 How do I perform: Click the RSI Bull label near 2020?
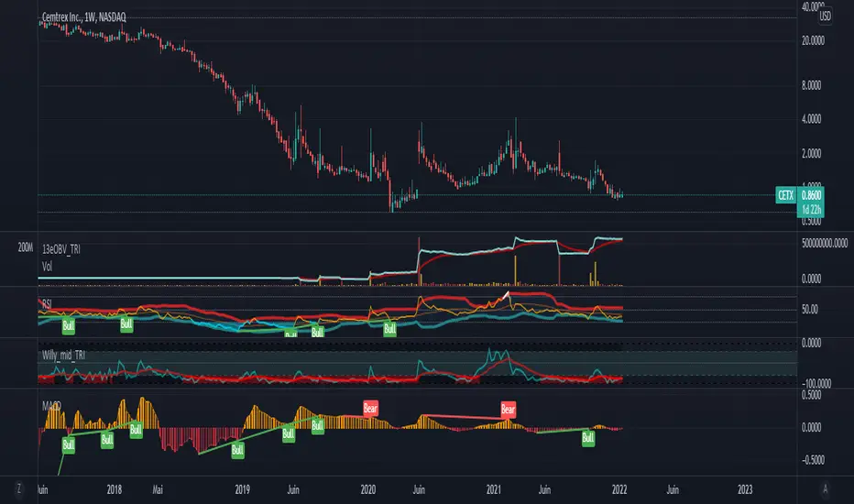(x=389, y=329)
